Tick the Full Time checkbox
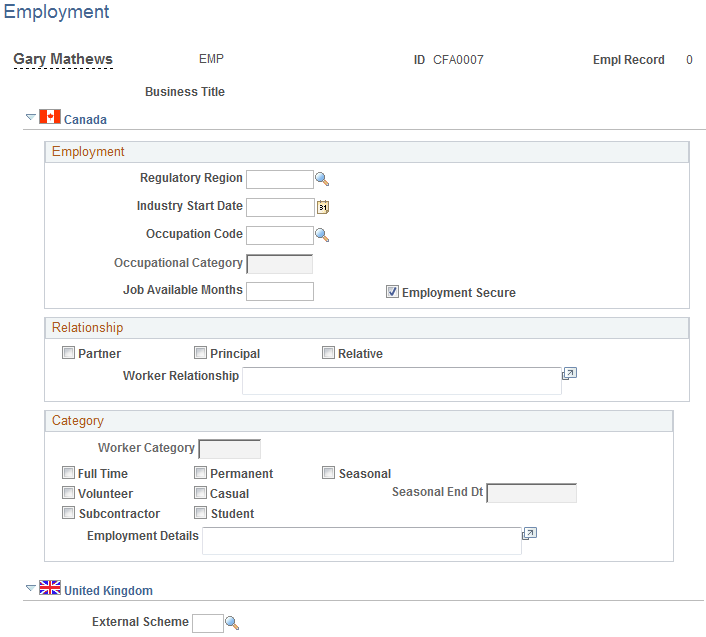This screenshot has width=706, height=637. [68, 473]
